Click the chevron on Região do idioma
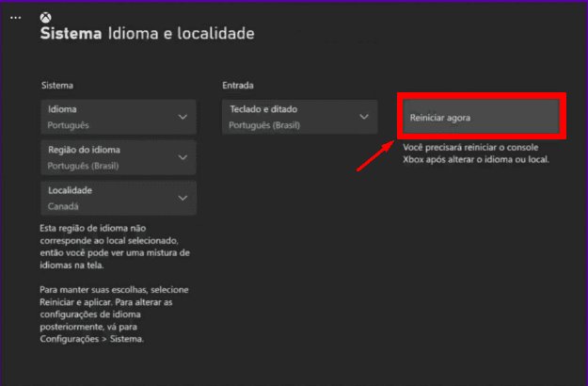588x386 pixels. (x=183, y=157)
